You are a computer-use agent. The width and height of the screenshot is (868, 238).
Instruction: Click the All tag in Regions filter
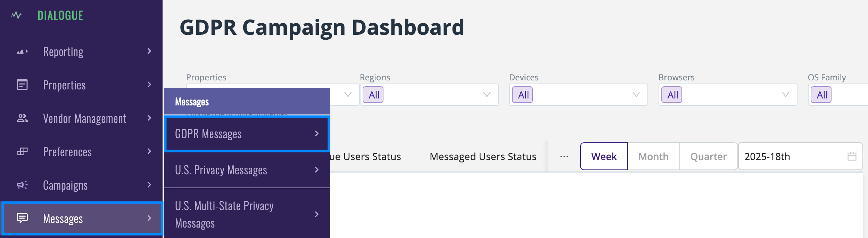(373, 95)
